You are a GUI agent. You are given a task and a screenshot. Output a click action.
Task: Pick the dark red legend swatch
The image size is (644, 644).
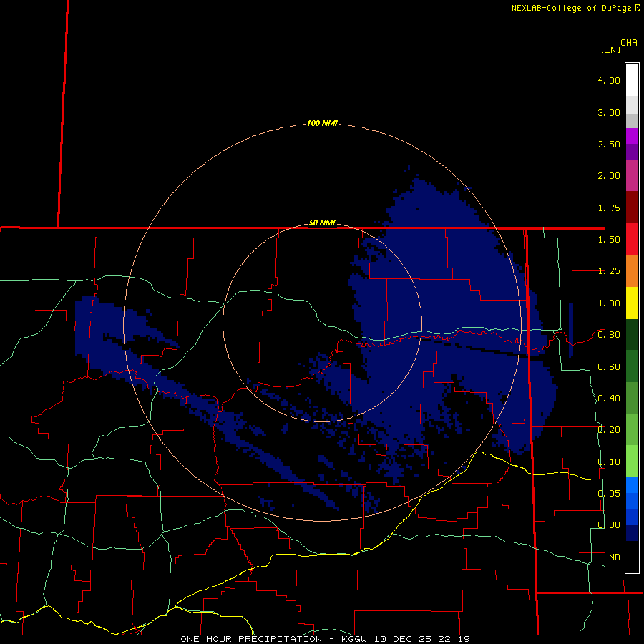click(632, 208)
